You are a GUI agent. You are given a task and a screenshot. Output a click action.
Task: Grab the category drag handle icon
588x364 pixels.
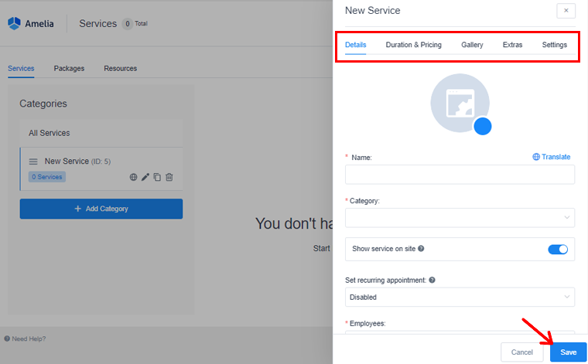(33, 162)
